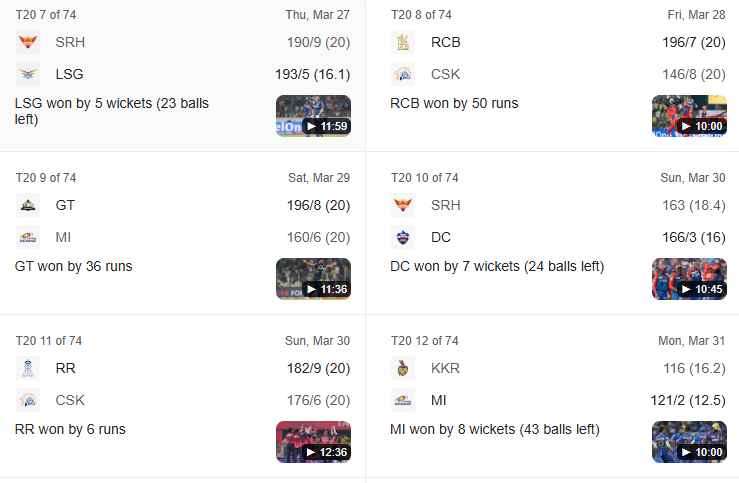Open 'RR won by 6 runs' match

(x=70, y=429)
